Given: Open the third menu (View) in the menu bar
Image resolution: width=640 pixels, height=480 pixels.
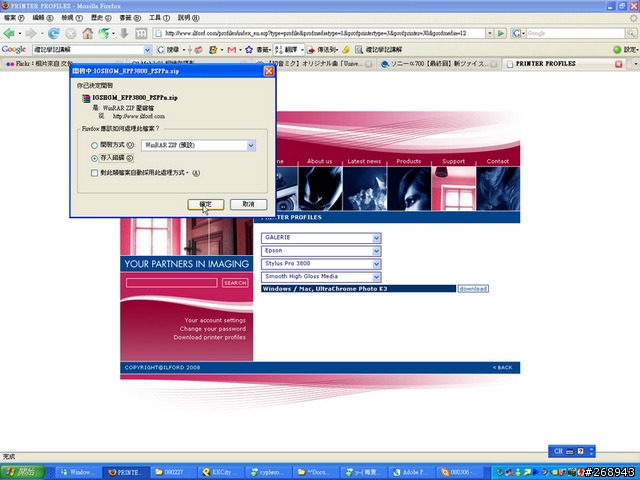Looking at the screenshot, I should pos(72,18).
